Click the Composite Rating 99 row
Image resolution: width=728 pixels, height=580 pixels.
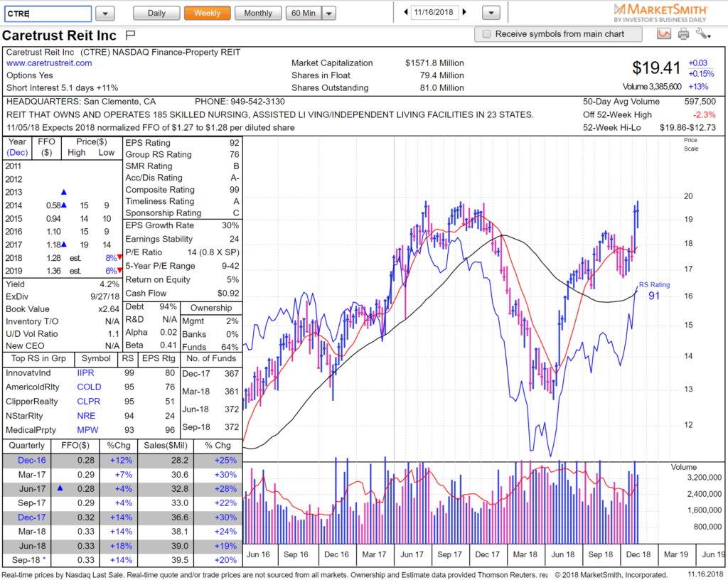point(183,190)
